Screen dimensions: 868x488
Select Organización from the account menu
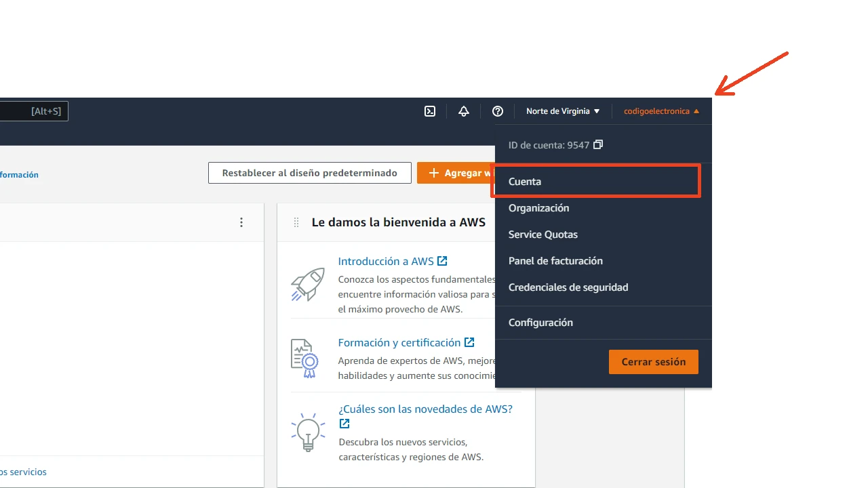(x=604, y=208)
